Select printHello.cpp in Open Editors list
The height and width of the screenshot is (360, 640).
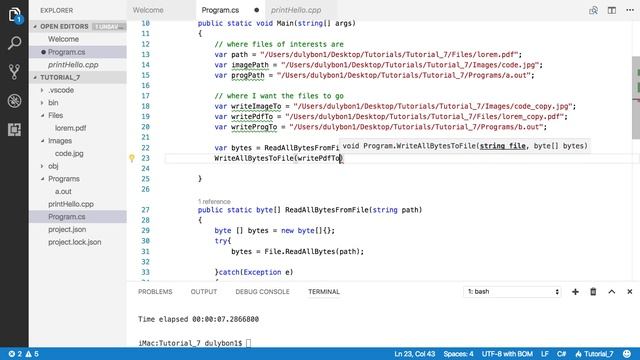[x=73, y=64]
